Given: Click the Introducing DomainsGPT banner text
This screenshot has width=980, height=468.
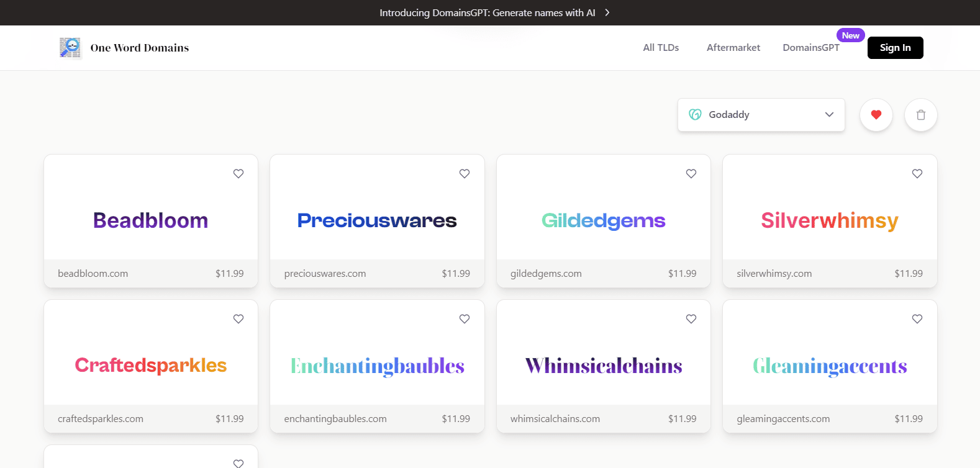Looking at the screenshot, I should point(487,12).
